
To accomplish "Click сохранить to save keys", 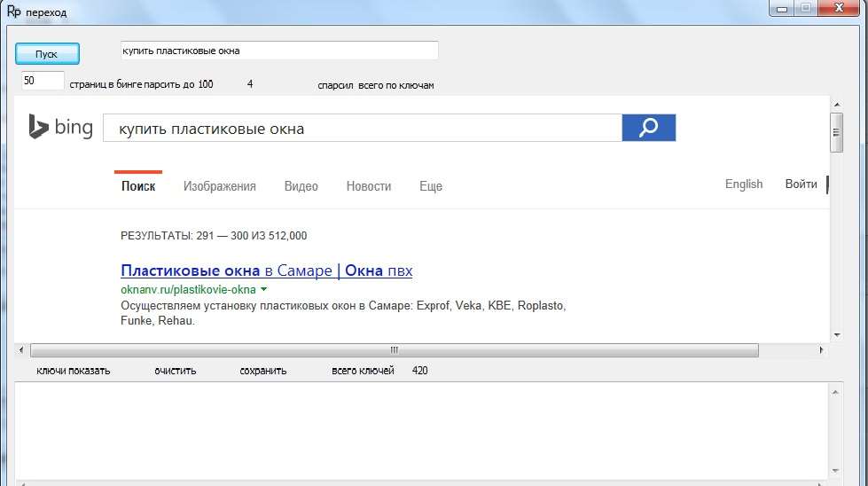I will 263,371.
